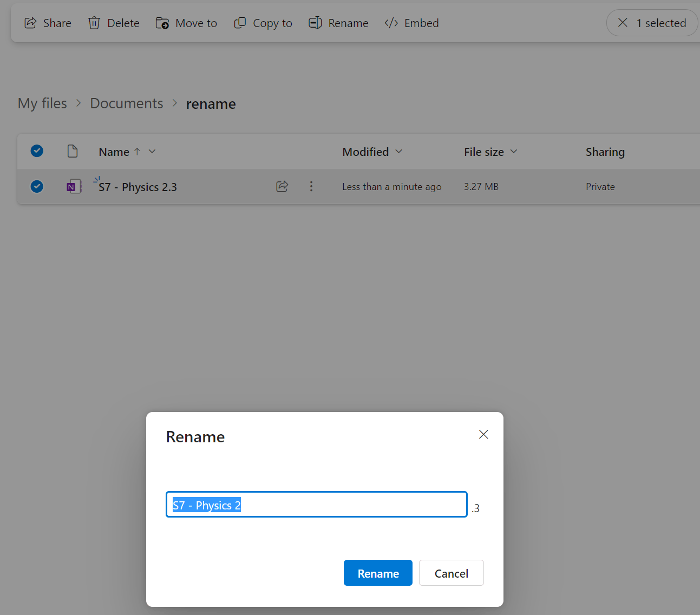Clear selection with the X icon
700x615 pixels.
click(x=623, y=23)
